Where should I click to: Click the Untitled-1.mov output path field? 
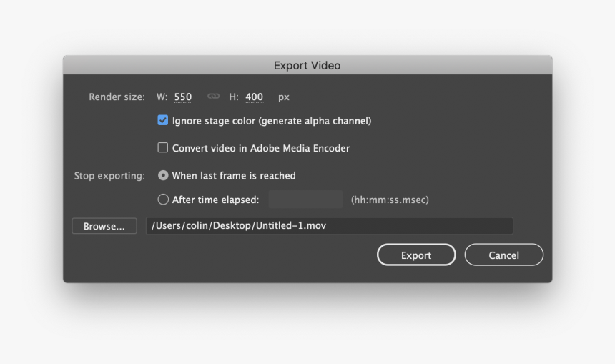pyautogui.click(x=330, y=225)
